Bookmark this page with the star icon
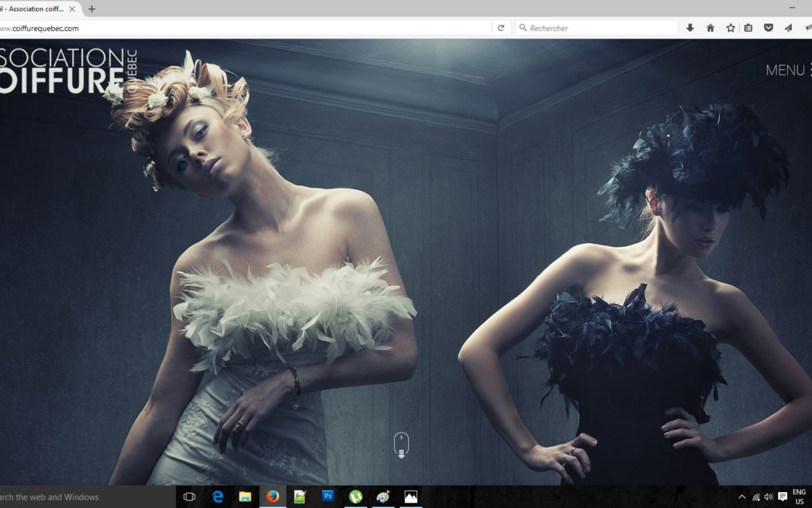This screenshot has width=812, height=508. [730, 28]
